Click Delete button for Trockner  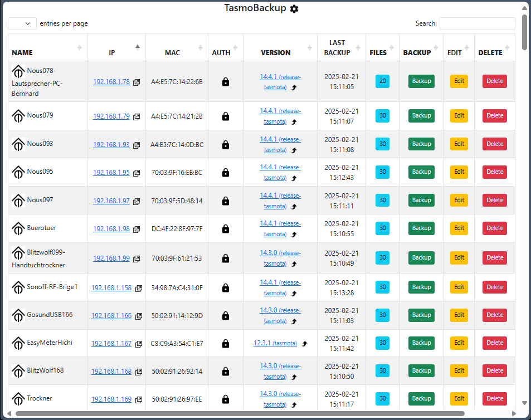point(494,399)
